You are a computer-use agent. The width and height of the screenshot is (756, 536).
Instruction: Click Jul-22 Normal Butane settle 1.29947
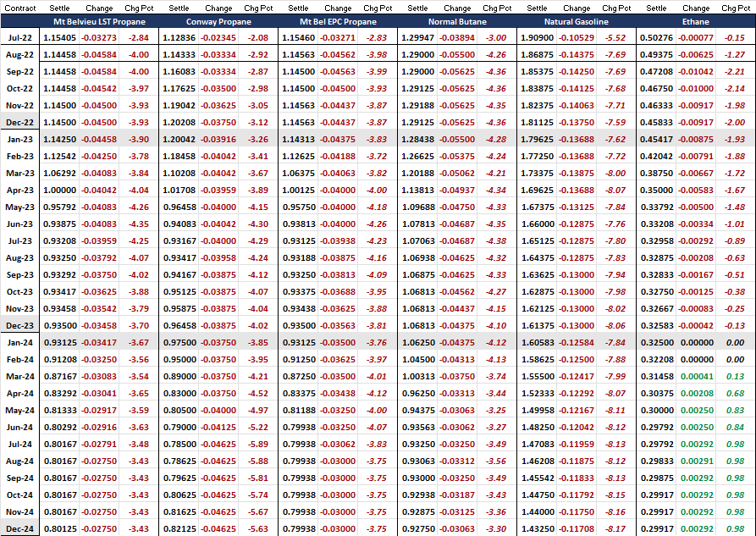tap(417, 37)
